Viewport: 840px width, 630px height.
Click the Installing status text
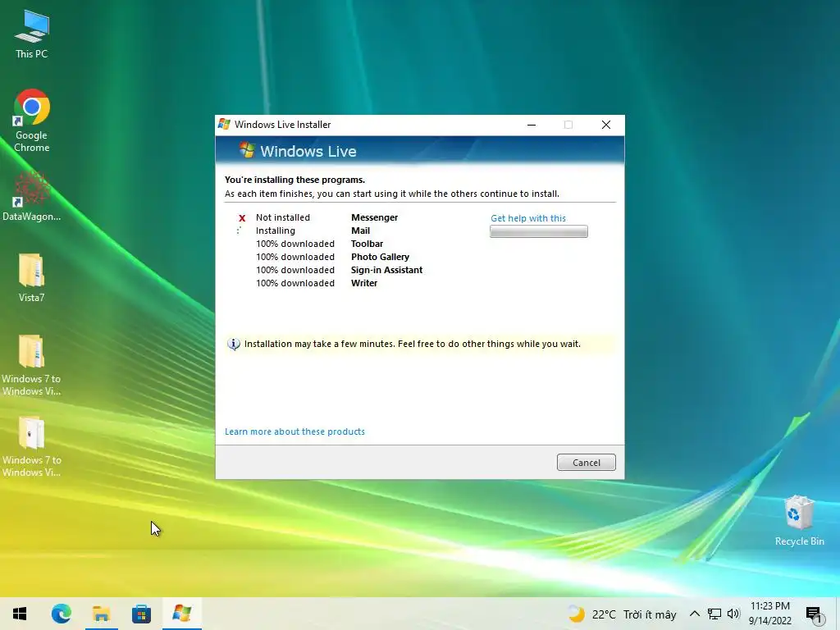point(276,231)
